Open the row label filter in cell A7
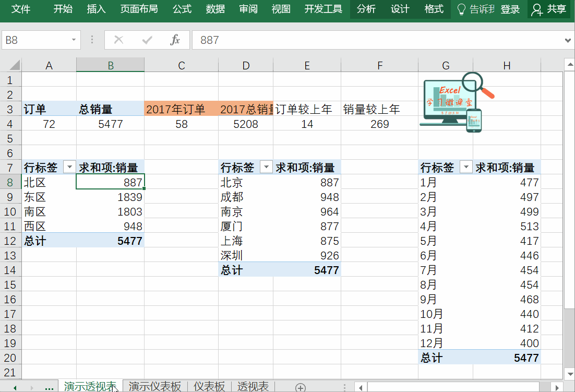This screenshot has height=392, width=575. click(x=69, y=167)
